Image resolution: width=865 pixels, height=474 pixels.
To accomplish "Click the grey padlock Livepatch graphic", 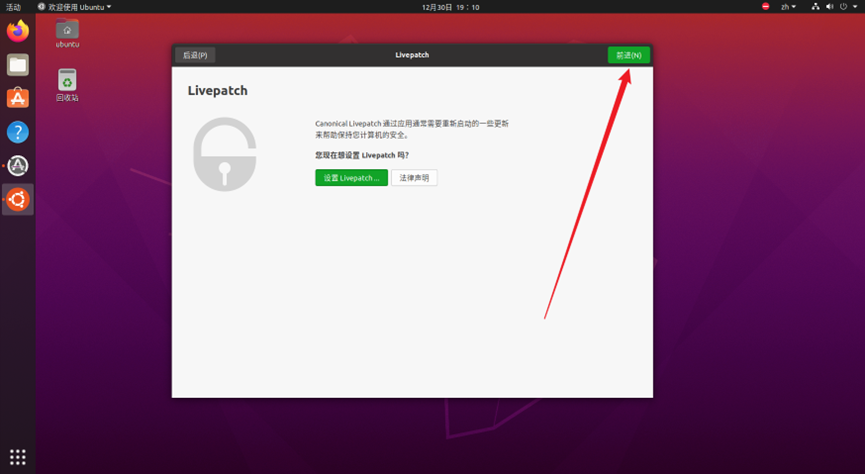I will tap(225, 154).
